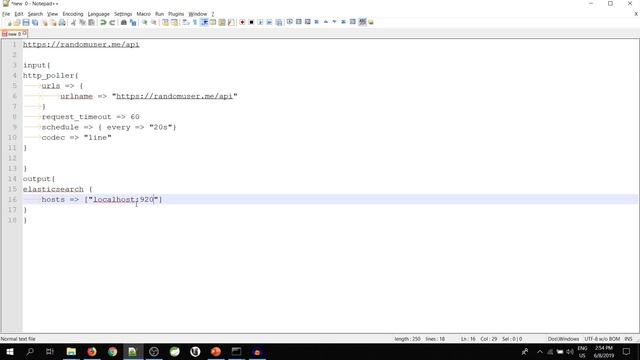
Task: Open File Explorer from the taskbar
Action: click(x=71, y=351)
